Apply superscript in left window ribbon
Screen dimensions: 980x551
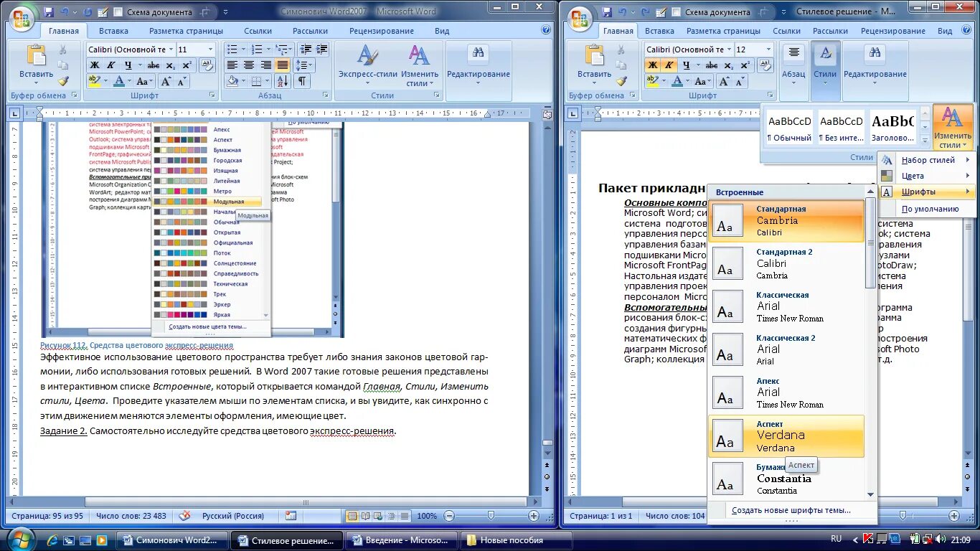(187, 65)
